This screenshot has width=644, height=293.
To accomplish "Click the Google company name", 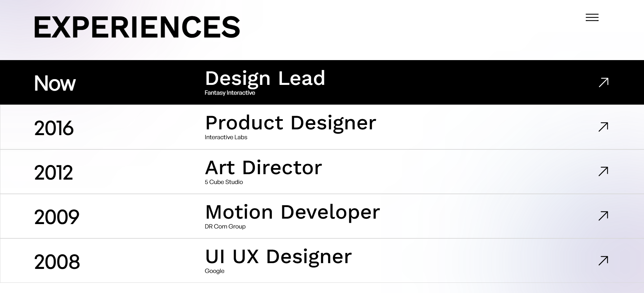I will (214, 271).
